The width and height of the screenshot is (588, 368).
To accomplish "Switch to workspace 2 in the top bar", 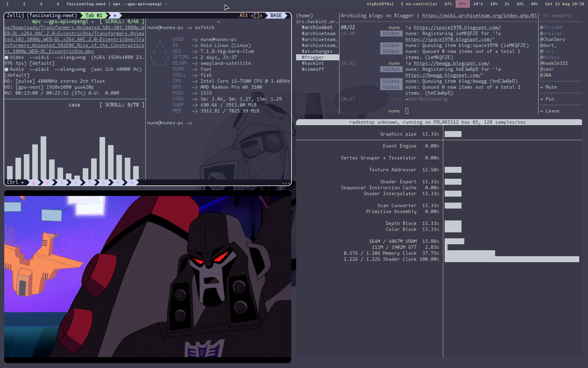I will (x=24, y=4).
